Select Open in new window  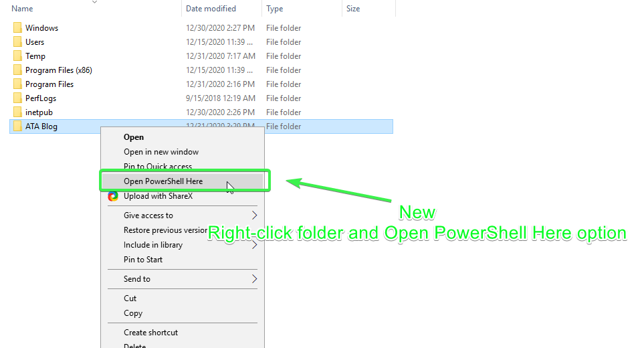coord(161,152)
